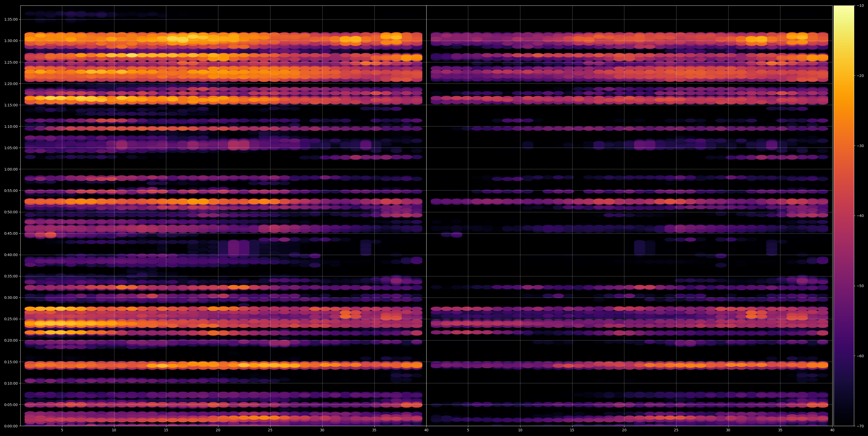Click the −30 colorbar value label

[x=860, y=146]
